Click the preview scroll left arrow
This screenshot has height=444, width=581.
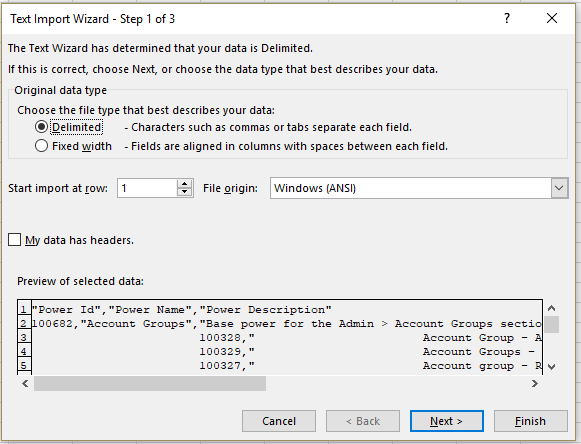[25, 384]
